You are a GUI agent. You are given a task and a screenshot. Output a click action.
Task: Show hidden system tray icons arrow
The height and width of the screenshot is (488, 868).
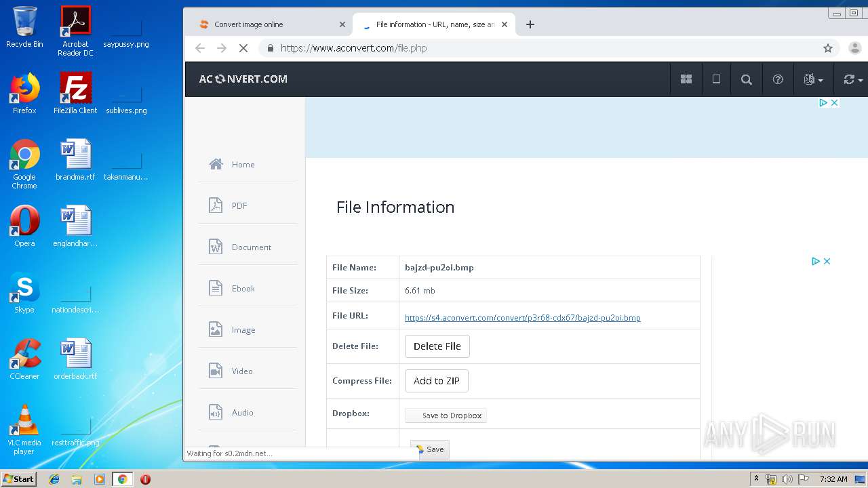pos(757,479)
